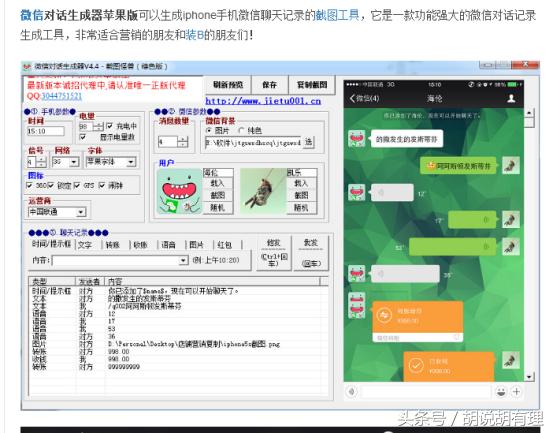The image size is (554, 433).
Task: Click the preview scrollbar up arrow
Action: [x=529, y=113]
